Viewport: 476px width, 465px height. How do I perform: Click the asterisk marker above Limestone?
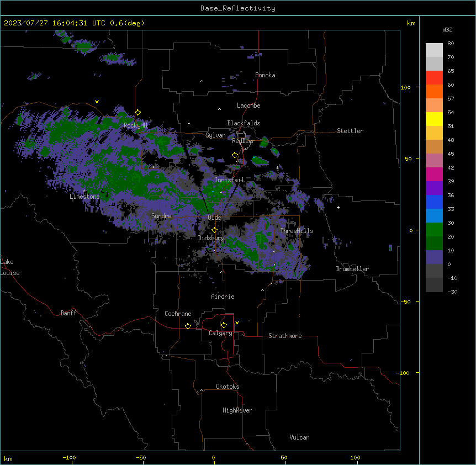84,191
